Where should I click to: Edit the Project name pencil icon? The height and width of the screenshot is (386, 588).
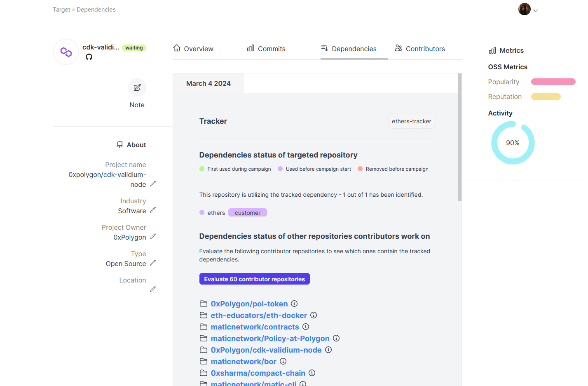[153, 184]
